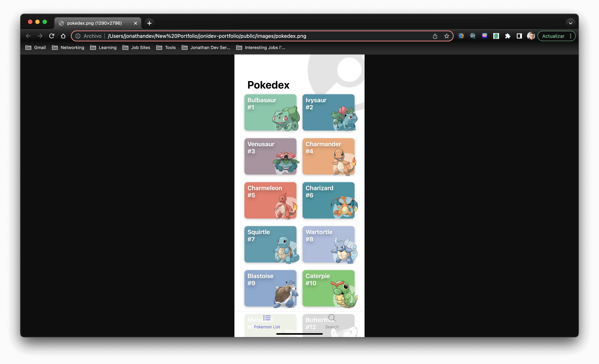Switch to the Search tab magnifier

click(332, 318)
